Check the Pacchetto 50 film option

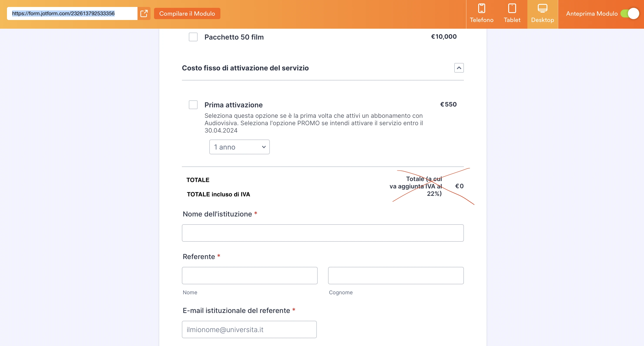193,37
